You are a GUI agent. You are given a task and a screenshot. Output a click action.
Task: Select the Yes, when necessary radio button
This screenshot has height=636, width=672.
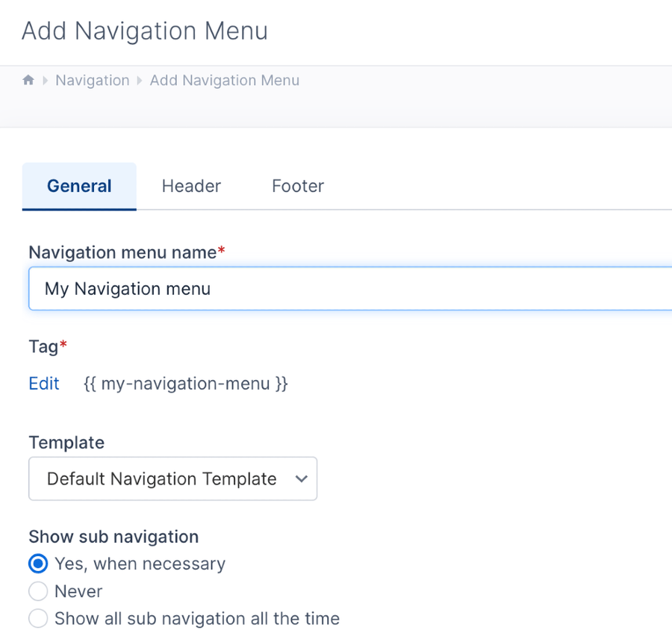point(37,564)
